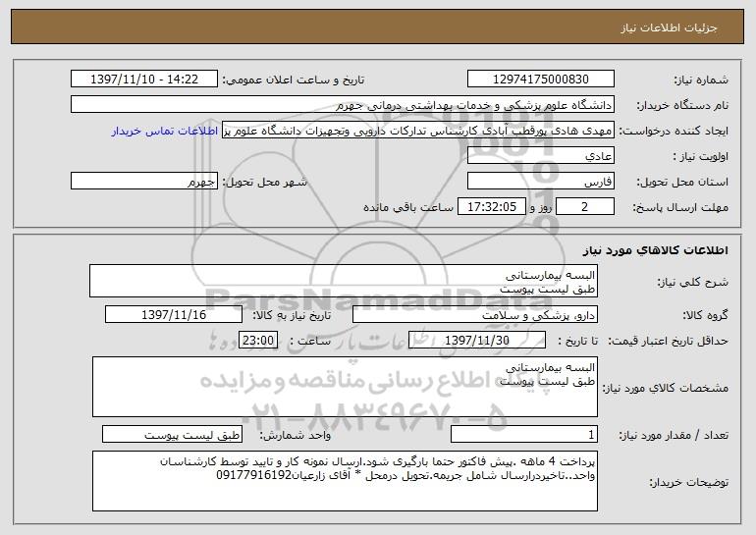Click the time field showing 23:00
Screen dimensions: 756x535
coord(258,341)
